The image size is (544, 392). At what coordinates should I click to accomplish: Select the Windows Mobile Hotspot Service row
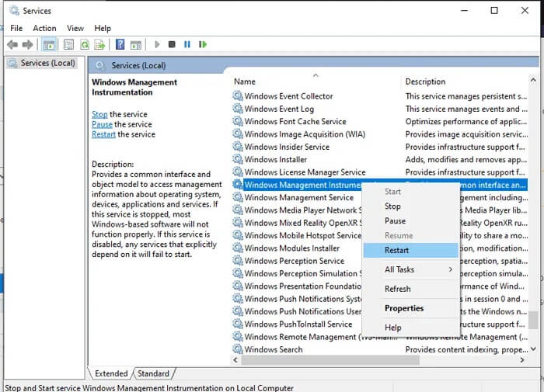tap(303, 235)
